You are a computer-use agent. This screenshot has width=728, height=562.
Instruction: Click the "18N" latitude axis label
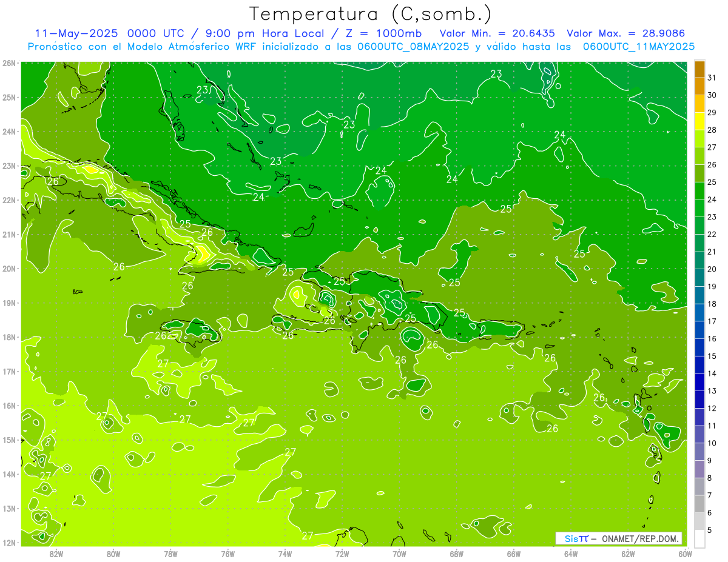click(9, 337)
